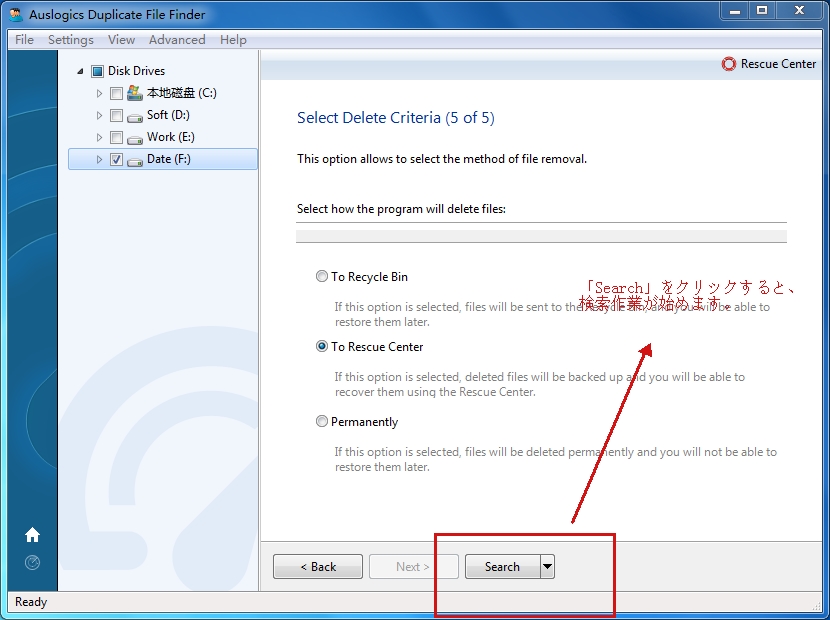Uncheck the Date (F:) checkbox
The image size is (830, 620).
pos(116,159)
